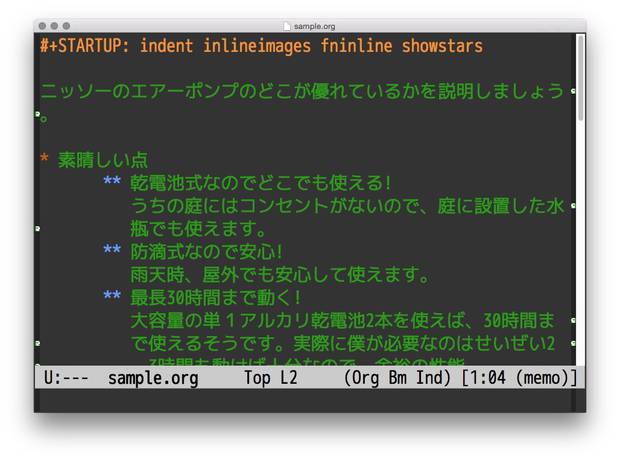Click the Ind minor mode indicator
Viewport: 620px width, 461px height.
(429, 378)
